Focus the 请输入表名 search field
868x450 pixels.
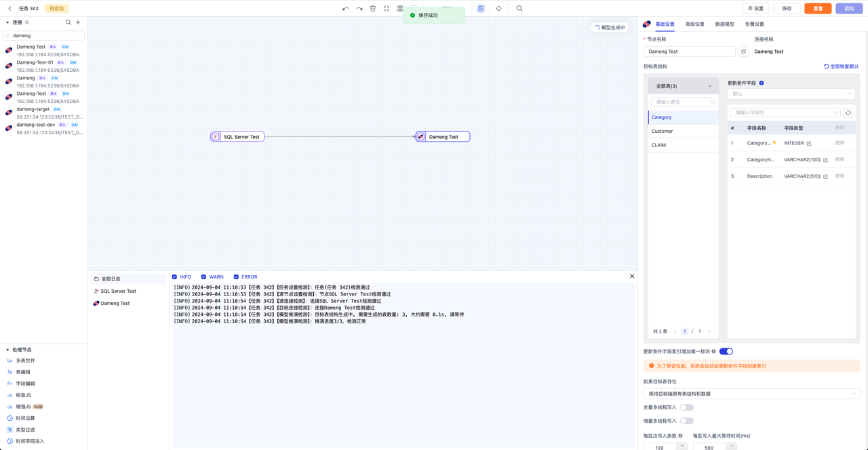pyautogui.click(x=683, y=102)
